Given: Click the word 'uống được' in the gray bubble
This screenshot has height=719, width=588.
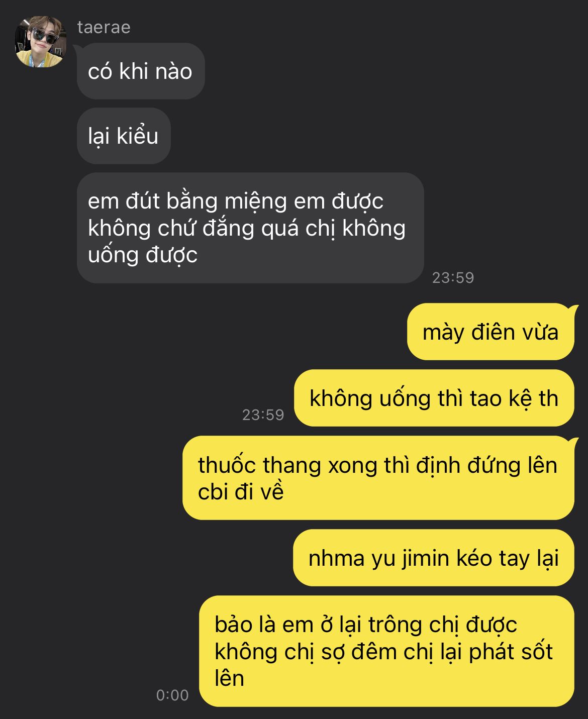Looking at the screenshot, I should [x=143, y=255].
